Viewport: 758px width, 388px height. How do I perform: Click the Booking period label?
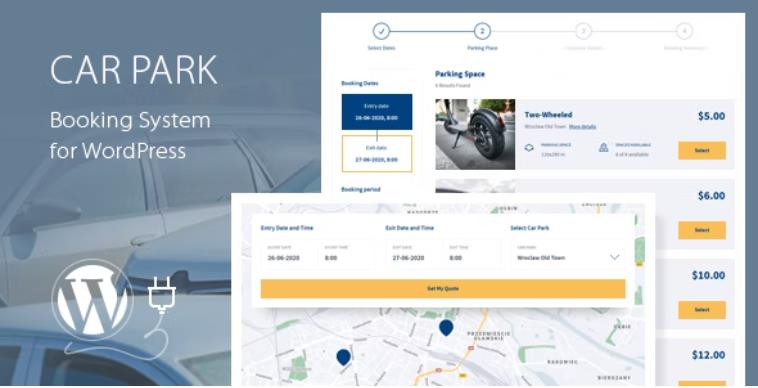point(361,189)
